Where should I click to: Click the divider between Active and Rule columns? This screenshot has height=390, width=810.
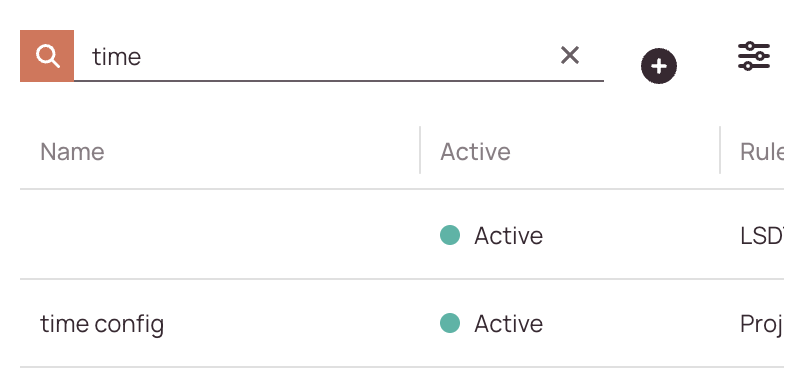(720, 150)
